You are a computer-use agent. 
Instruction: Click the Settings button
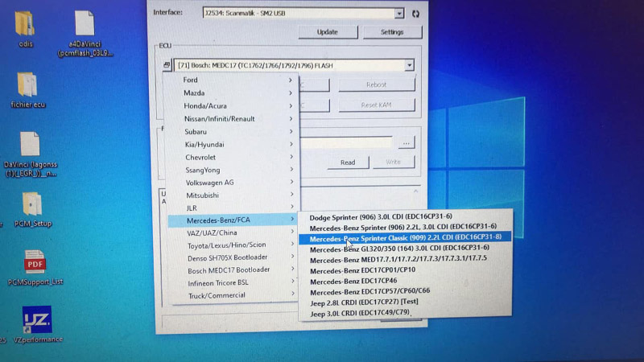[x=392, y=32]
